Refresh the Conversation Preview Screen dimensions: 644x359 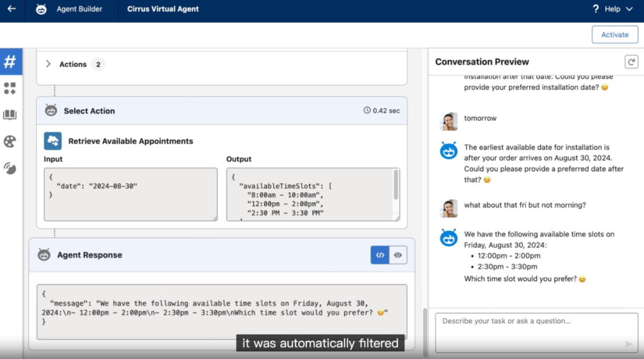coord(631,62)
